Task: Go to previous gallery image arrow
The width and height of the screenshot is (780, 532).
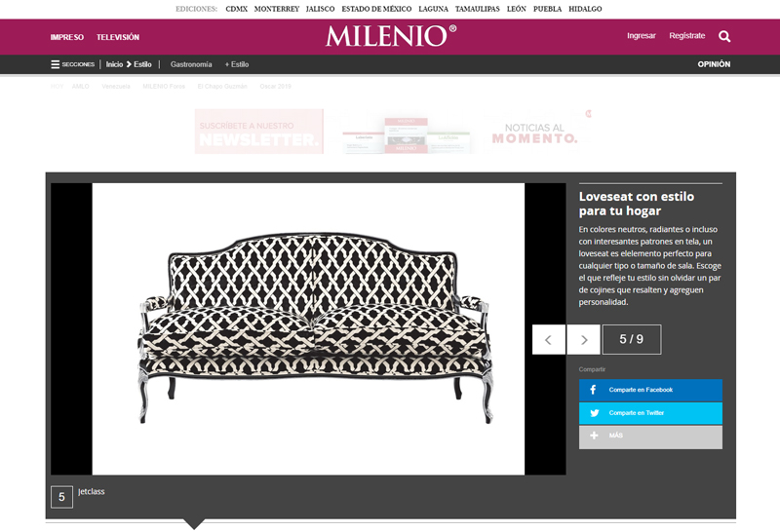Action: (549, 340)
